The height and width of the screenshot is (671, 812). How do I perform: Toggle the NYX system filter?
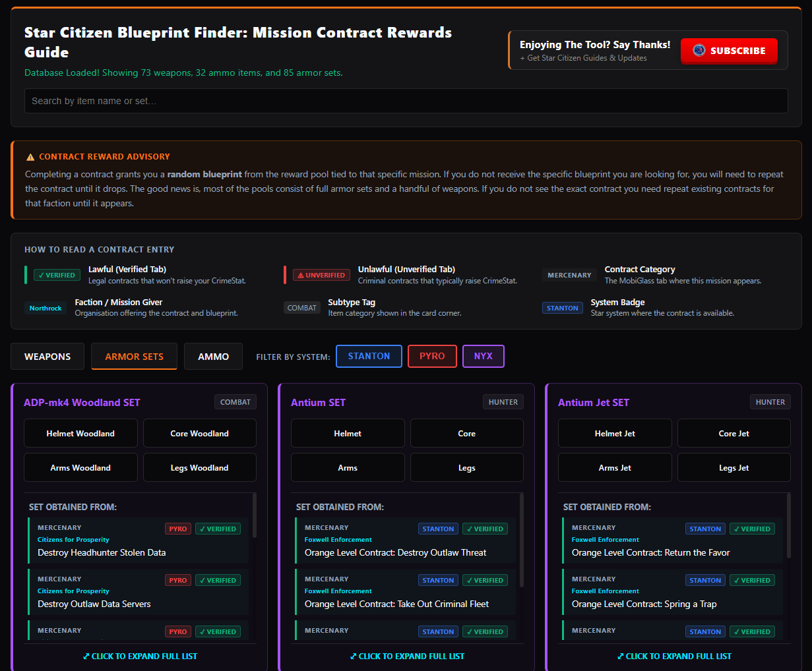483,356
